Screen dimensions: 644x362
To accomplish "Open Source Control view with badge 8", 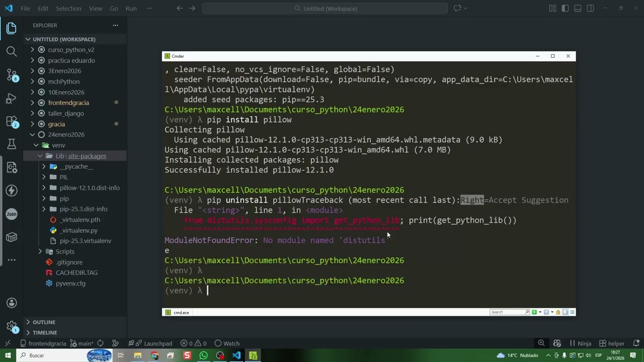I will pos(11,75).
